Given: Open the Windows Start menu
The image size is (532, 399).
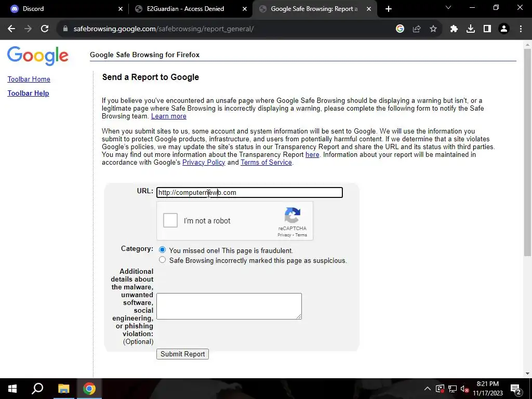Looking at the screenshot, I should tap(12, 389).
